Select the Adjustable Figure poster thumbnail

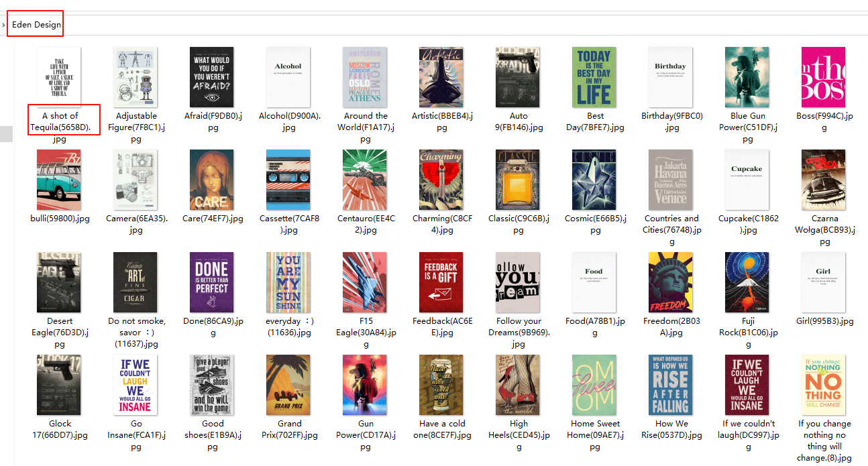click(135, 77)
